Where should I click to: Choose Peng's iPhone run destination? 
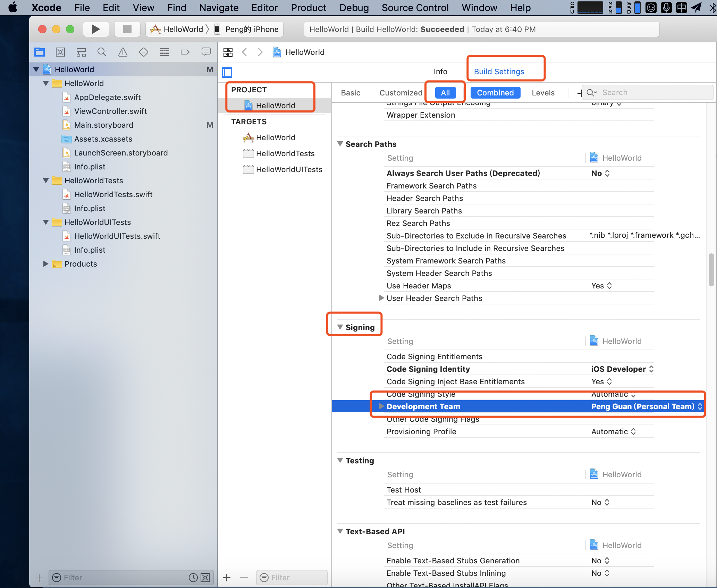[x=247, y=29]
